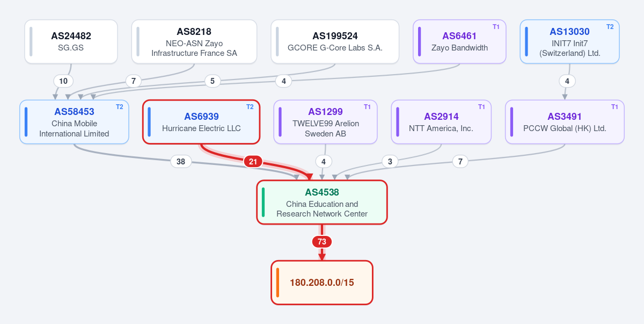Click the AS3491 PCCW Global node
644x324 pixels.
click(565, 122)
